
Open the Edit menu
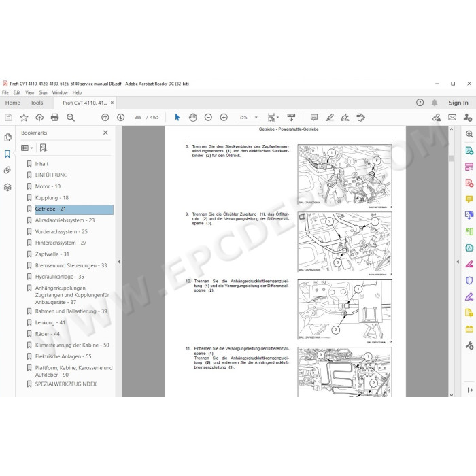coord(17,92)
